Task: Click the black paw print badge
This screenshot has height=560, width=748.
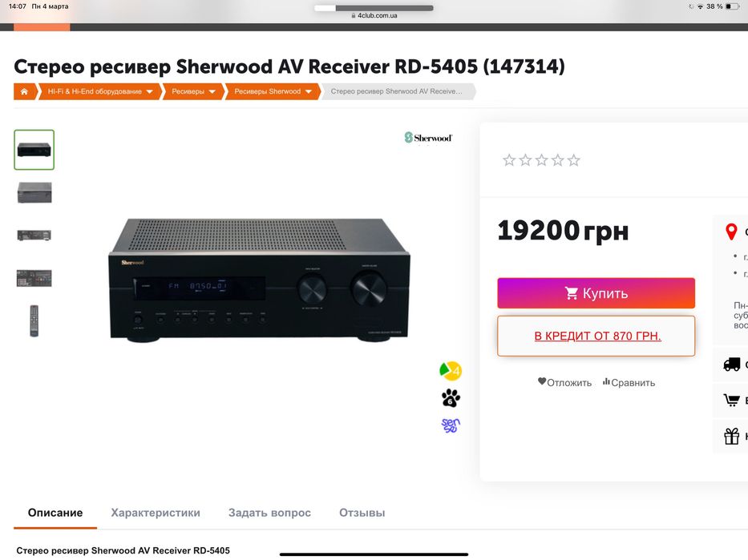Action: point(451,397)
